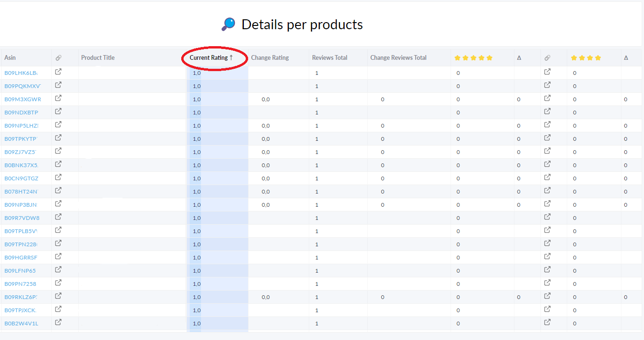Sort by Current Rating column header
This screenshot has width=644, height=340.
(x=211, y=57)
